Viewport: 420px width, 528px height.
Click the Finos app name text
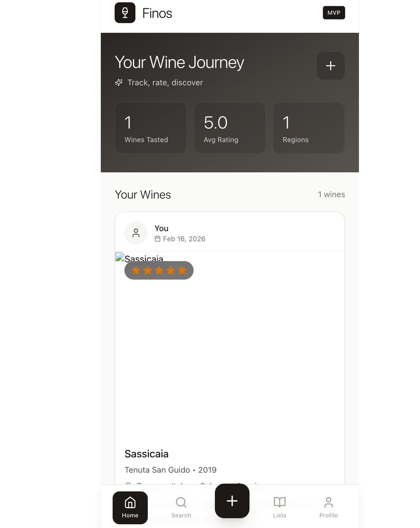click(x=157, y=13)
